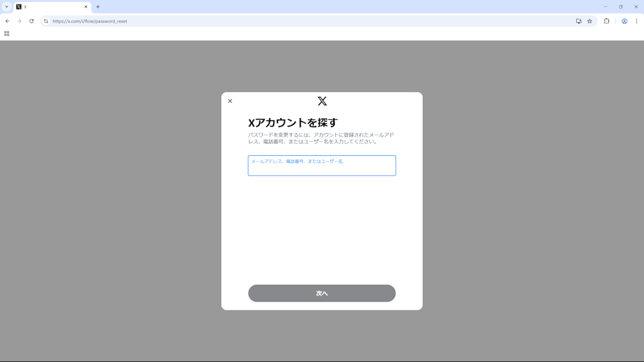The width and height of the screenshot is (644, 362).
Task: Reload the current page
Action: 31,21
